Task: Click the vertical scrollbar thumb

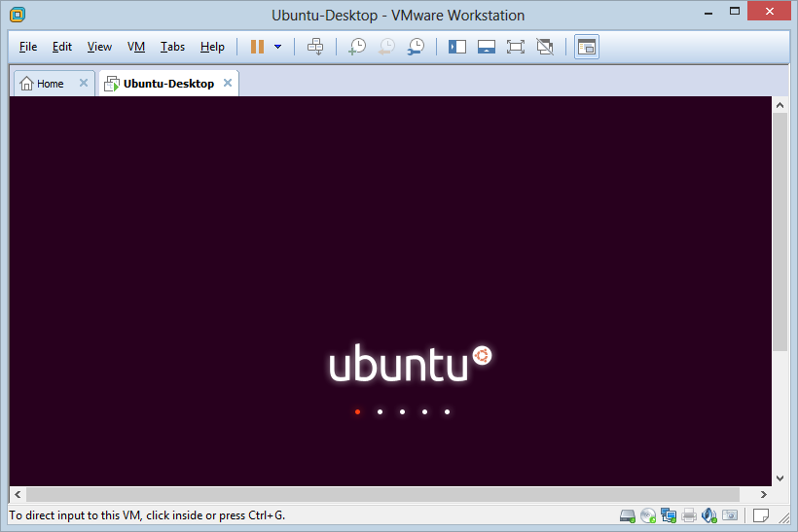Action: pos(780,231)
